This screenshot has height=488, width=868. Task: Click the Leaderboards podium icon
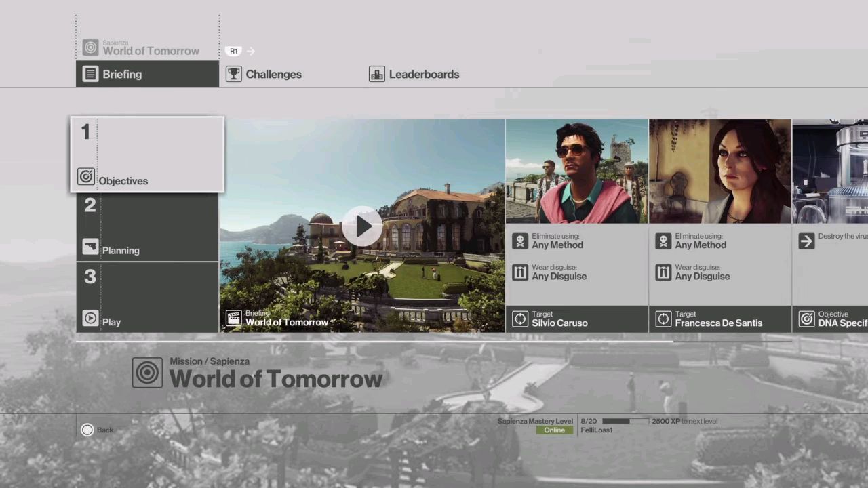(376, 74)
